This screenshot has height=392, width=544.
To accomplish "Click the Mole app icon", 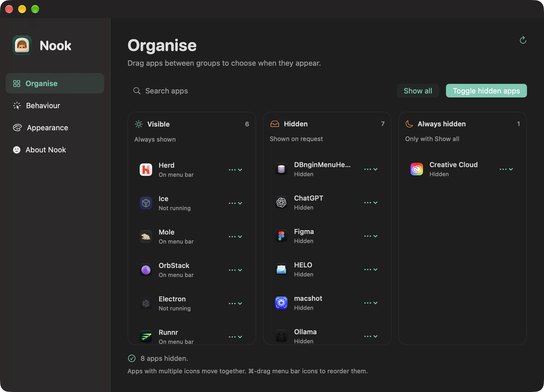I will click(146, 237).
